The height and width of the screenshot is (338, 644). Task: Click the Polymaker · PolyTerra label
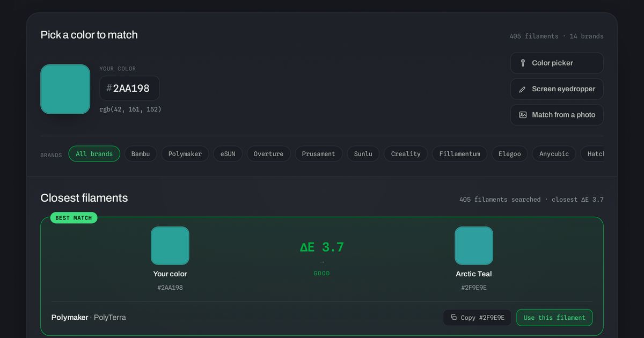click(89, 318)
